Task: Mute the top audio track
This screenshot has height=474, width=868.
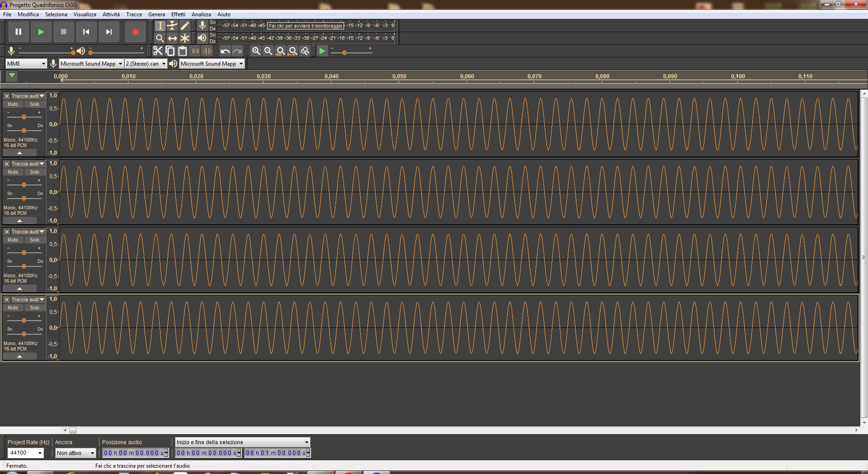Action: tap(13, 104)
